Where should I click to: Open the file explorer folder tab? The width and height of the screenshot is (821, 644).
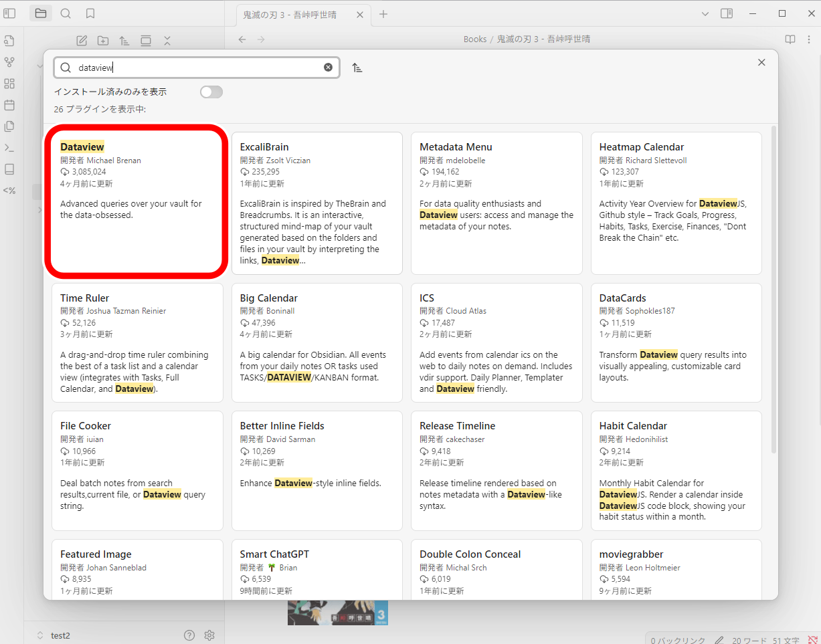coord(41,13)
